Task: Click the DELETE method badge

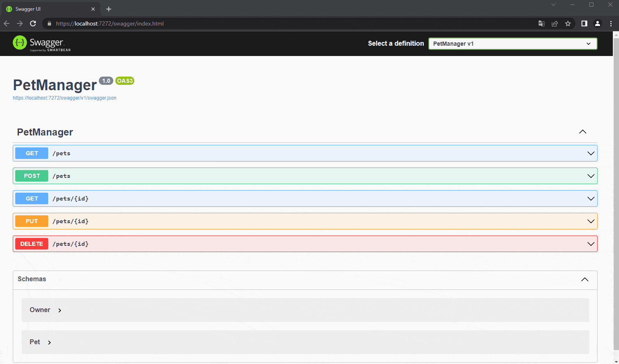Action: (x=32, y=244)
